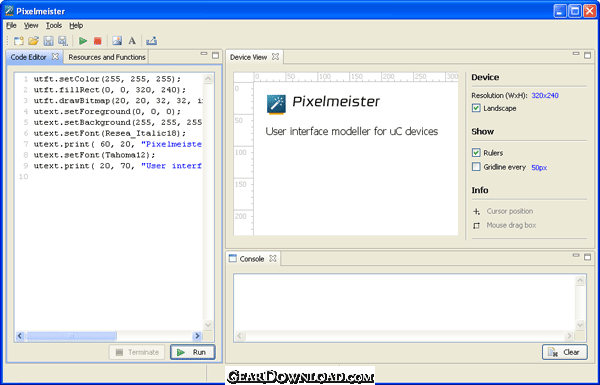This screenshot has width=600, height=385.
Task: Click the Run button below editor
Action: click(x=192, y=352)
